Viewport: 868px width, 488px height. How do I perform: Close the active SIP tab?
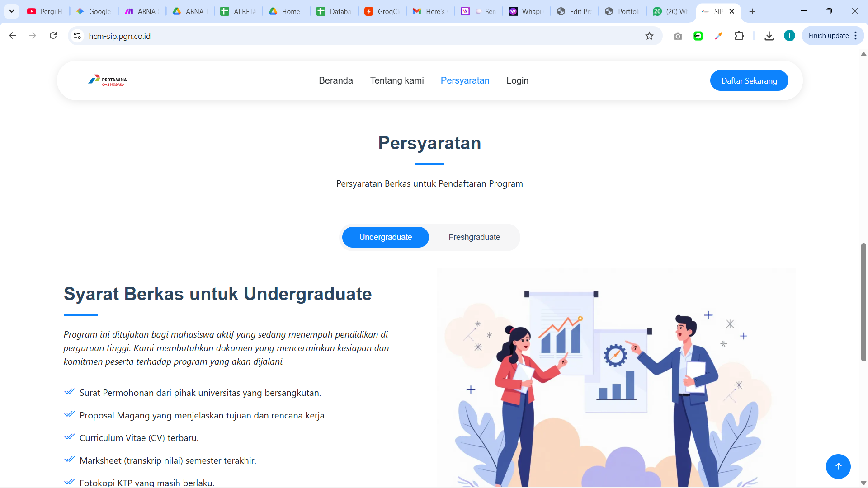732,11
